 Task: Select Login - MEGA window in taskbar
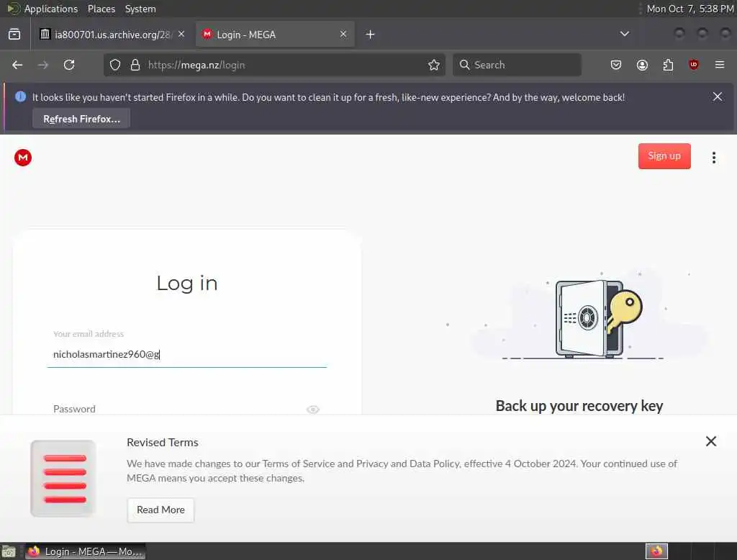coord(86,551)
